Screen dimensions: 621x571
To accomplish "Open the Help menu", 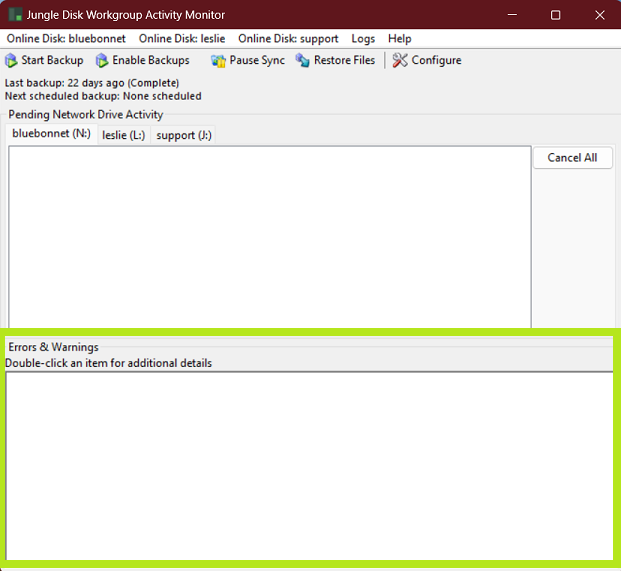I will coord(400,39).
